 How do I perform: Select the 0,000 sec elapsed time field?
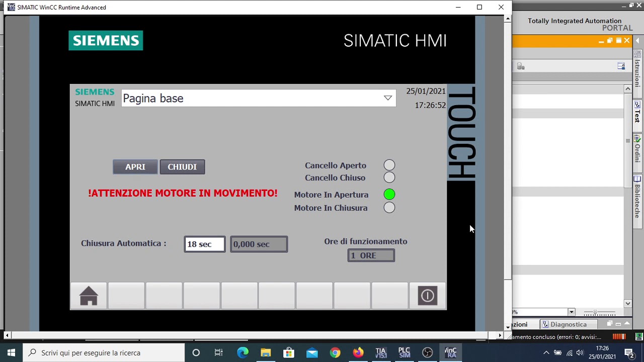[259, 244]
